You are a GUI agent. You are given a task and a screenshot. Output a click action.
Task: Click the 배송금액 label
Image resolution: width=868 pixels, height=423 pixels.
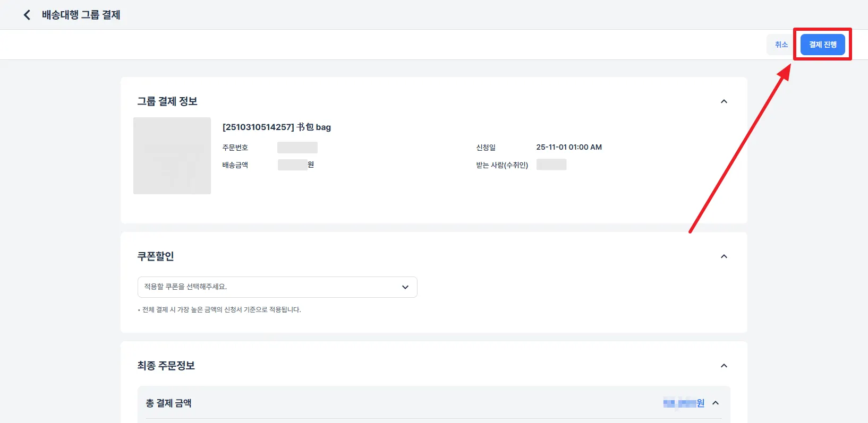coord(235,165)
